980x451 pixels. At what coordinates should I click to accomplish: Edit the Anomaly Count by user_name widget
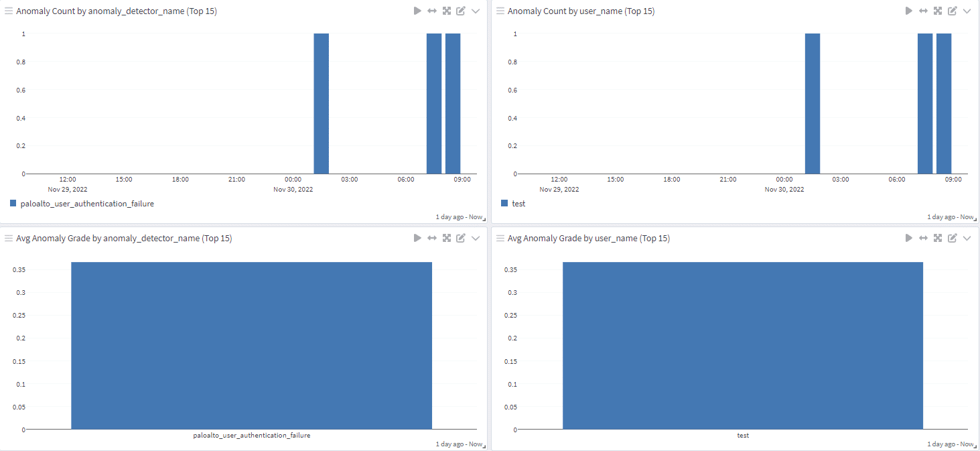(952, 11)
